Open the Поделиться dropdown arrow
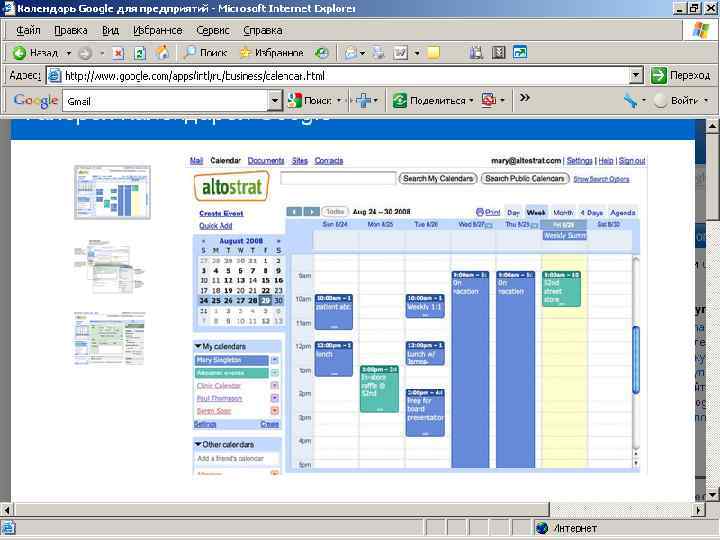 [471, 101]
